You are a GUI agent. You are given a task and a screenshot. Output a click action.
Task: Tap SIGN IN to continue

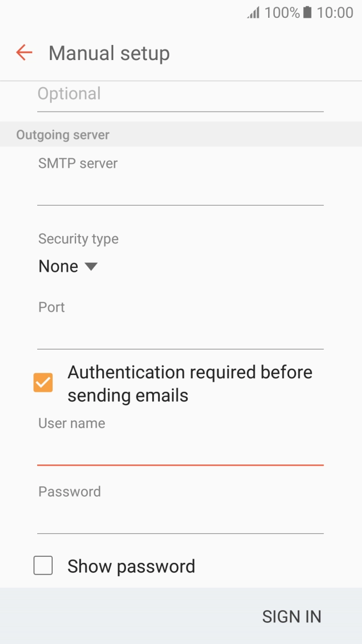292,616
